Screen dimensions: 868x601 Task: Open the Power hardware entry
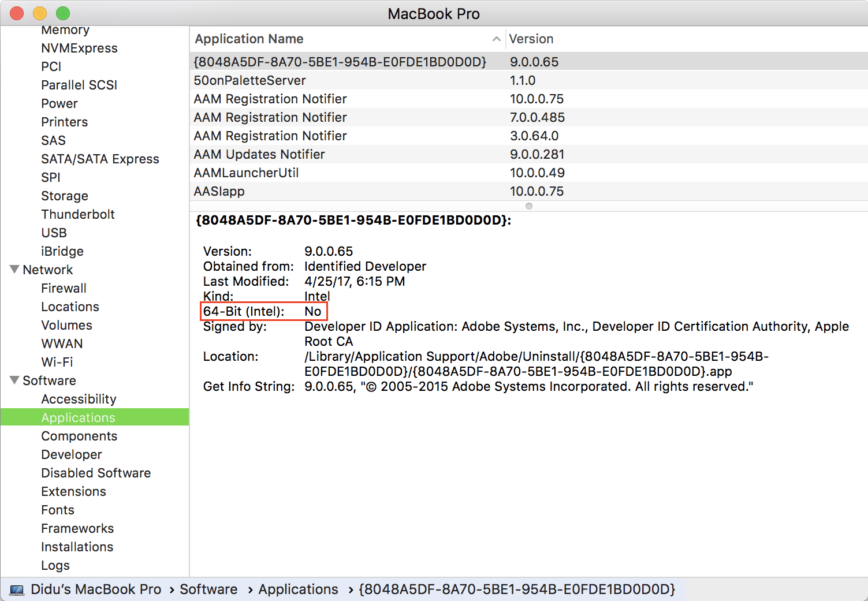click(x=59, y=103)
